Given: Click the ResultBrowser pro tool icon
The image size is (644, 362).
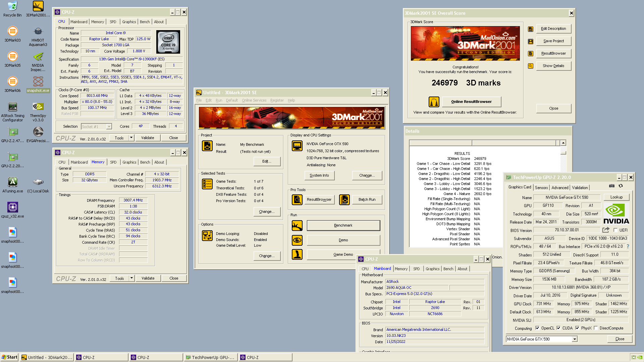Looking at the screenshot, I should pyautogui.click(x=297, y=199).
